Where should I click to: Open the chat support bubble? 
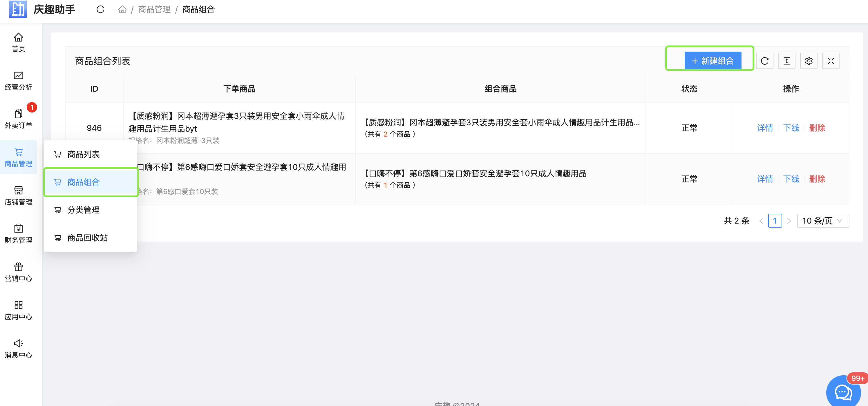coord(843,392)
